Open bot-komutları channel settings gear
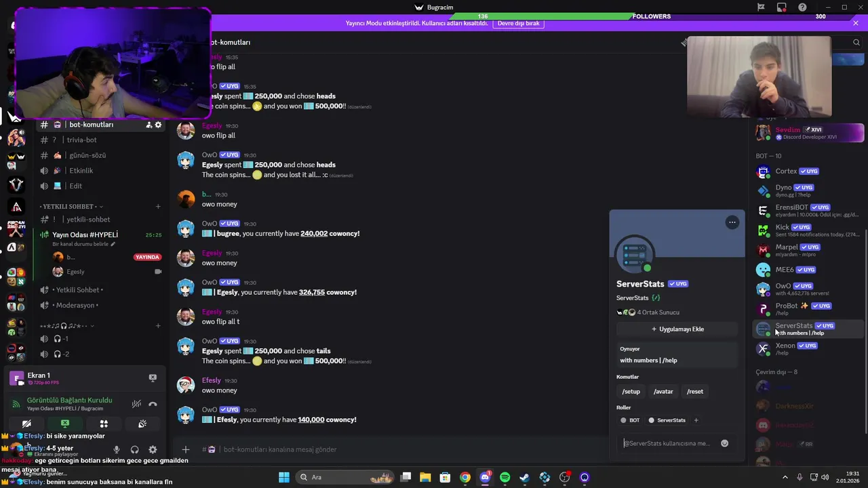The height and width of the screenshot is (488, 868). click(158, 125)
